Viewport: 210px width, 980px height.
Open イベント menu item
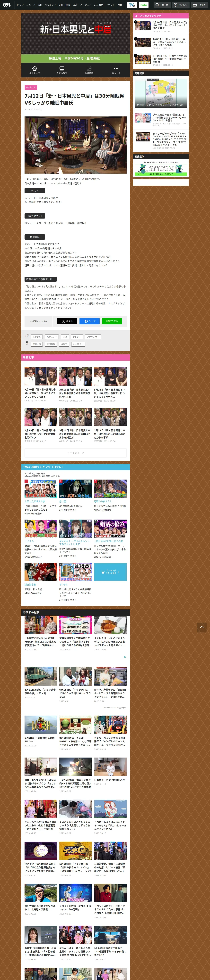pos(110,5)
